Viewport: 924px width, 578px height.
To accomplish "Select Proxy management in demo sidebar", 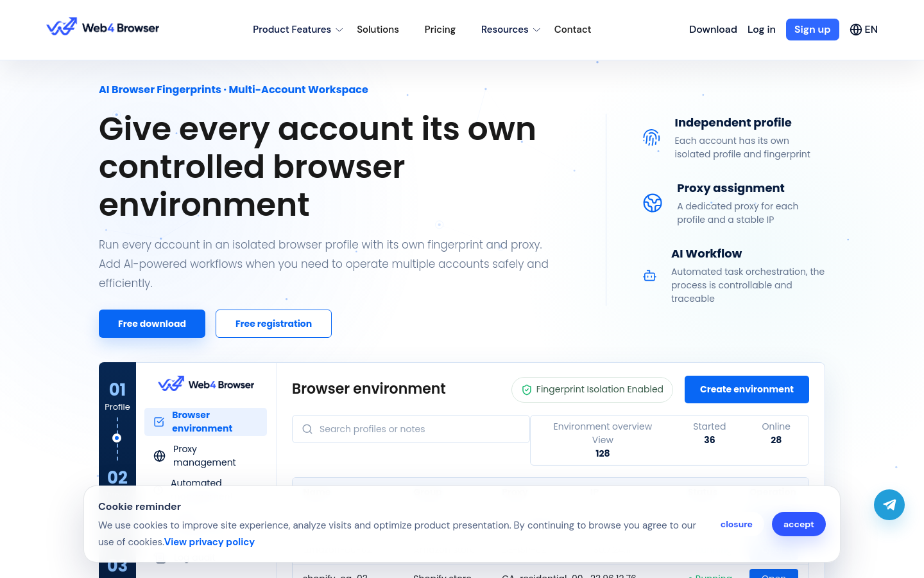I will (205, 456).
